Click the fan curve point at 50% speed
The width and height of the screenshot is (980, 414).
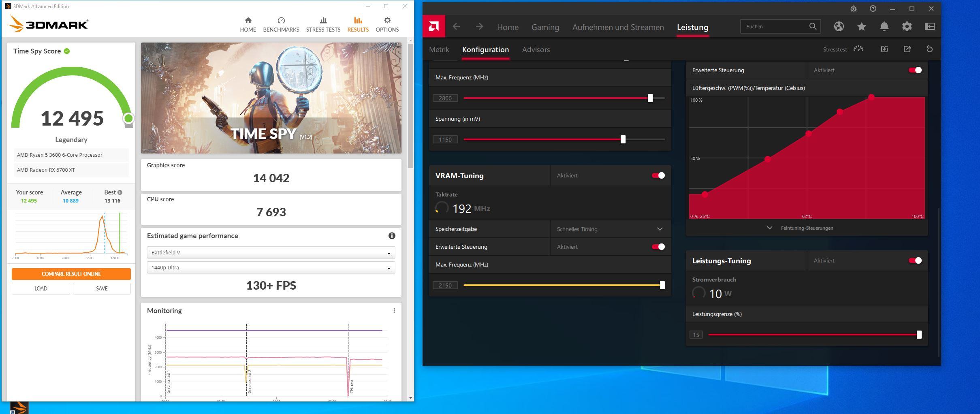coord(768,159)
